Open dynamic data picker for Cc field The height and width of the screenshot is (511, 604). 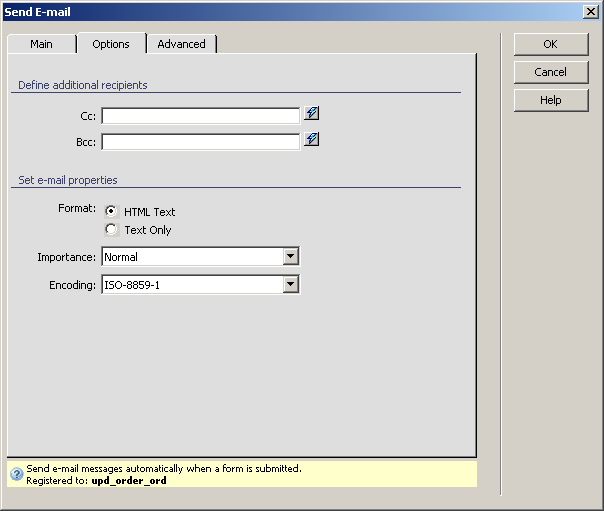pos(312,114)
